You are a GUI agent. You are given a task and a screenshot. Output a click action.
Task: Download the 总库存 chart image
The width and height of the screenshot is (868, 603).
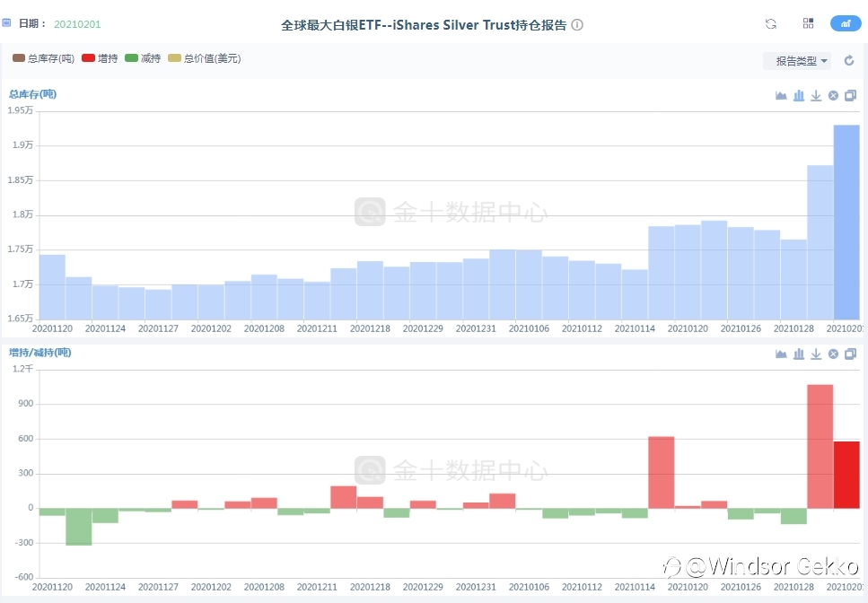pyautogui.click(x=816, y=96)
